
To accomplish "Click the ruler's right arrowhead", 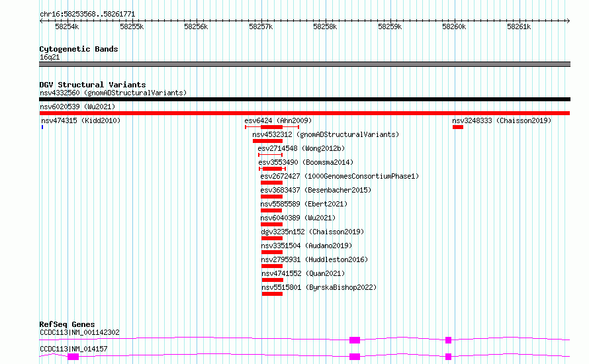I will (568, 21).
